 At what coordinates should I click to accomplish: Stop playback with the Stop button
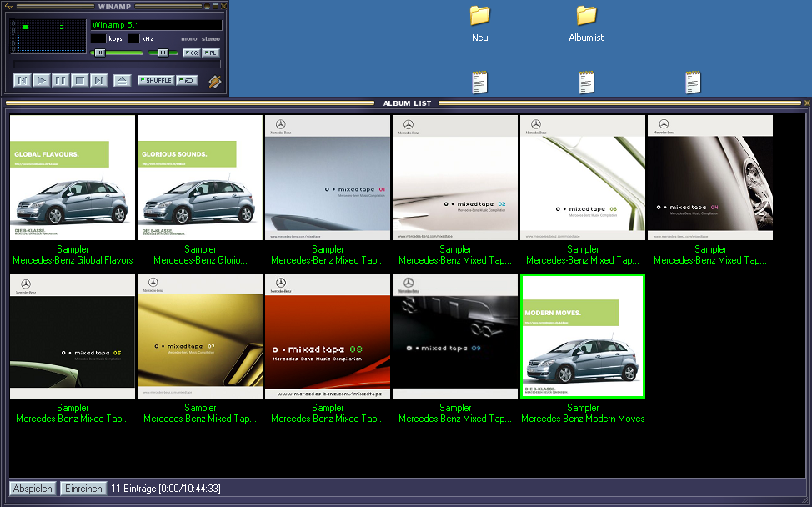[x=80, y=80]
